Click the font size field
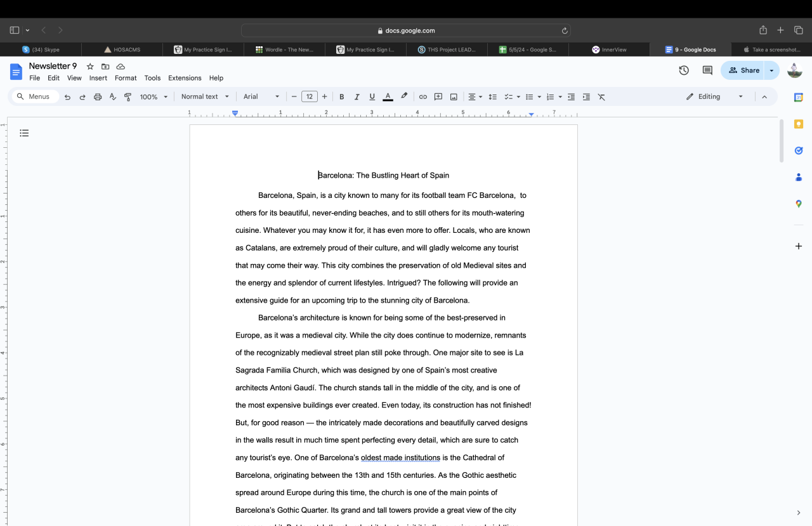The image size is (812, 526). (310, 97)
